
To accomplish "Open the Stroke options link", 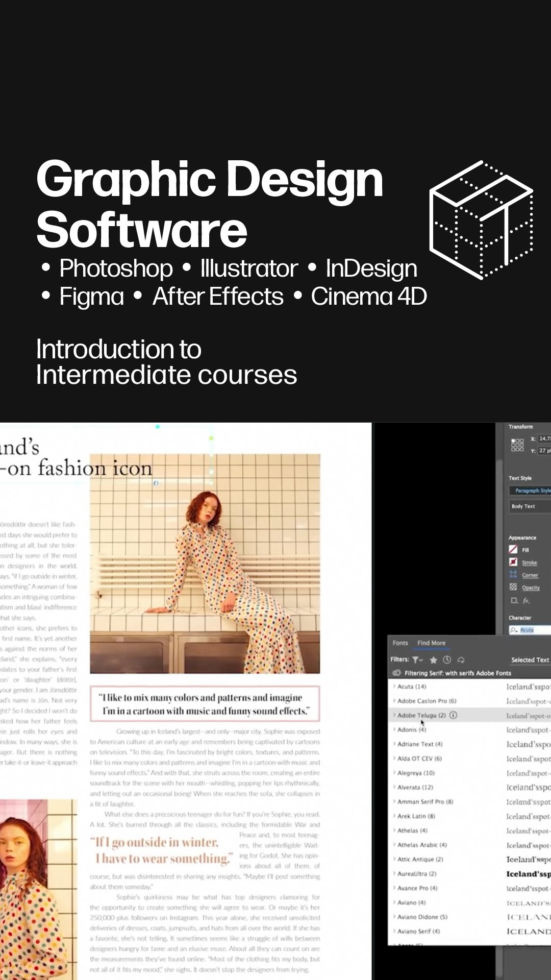I will click(x=529, y=562).
